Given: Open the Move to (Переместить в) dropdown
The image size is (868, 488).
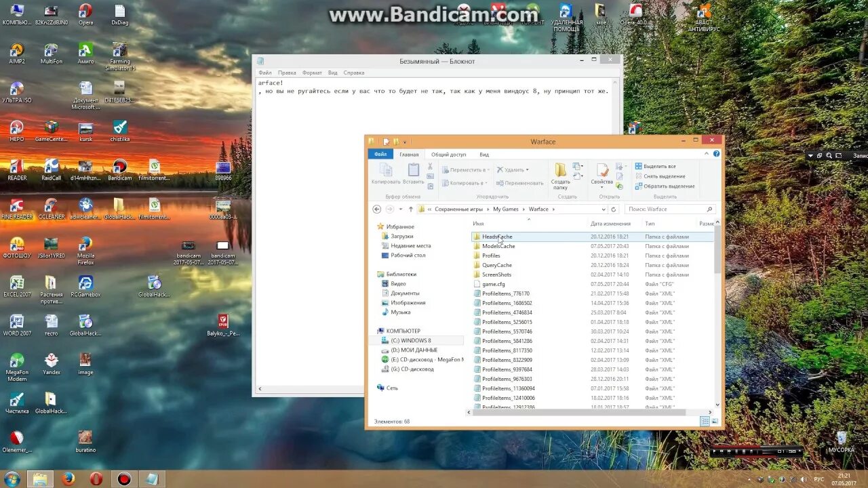Looking at the screenshot, I should point(465,170).
